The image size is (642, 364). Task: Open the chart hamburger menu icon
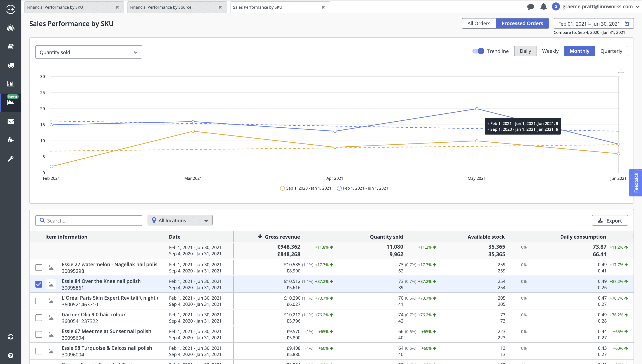621,70
